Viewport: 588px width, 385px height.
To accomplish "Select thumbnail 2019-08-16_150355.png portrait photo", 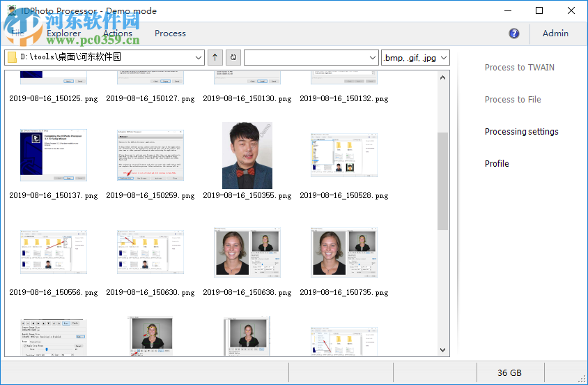I will pyautogui.click(x=247, y=156).
